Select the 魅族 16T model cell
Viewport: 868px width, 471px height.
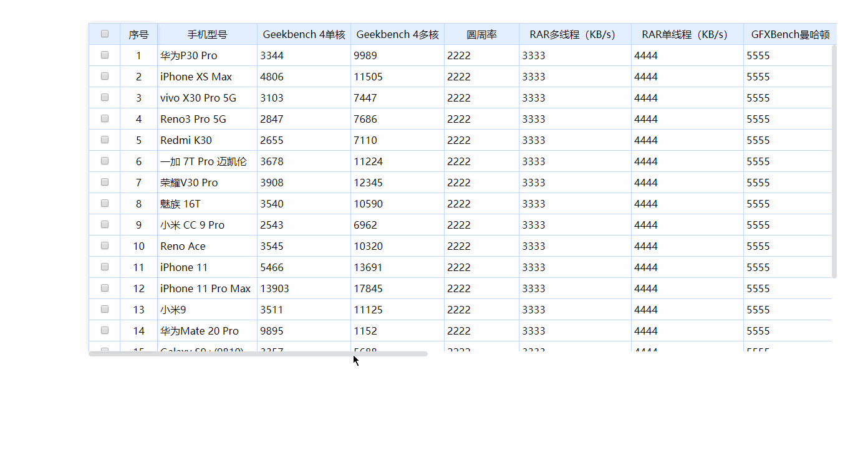[207, 204]
